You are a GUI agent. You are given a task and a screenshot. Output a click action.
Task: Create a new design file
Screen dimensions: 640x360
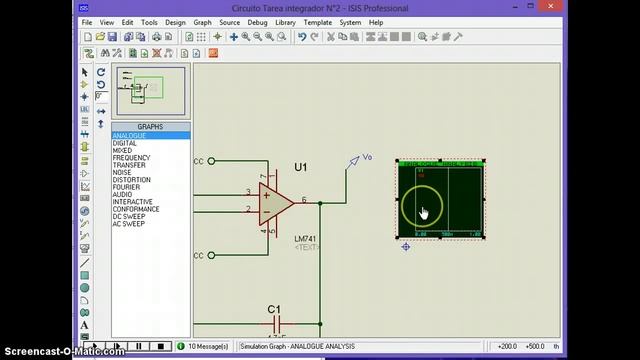(88, 37)
